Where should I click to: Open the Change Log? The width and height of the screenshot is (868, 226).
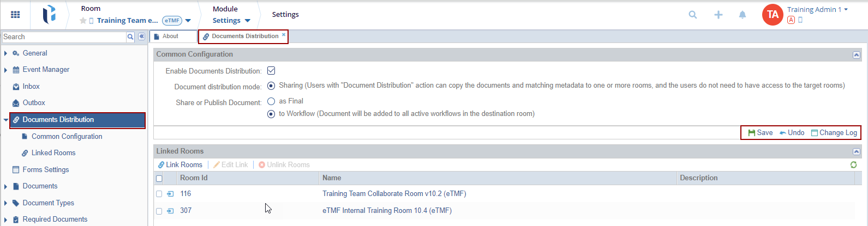(x=834, y=133)
